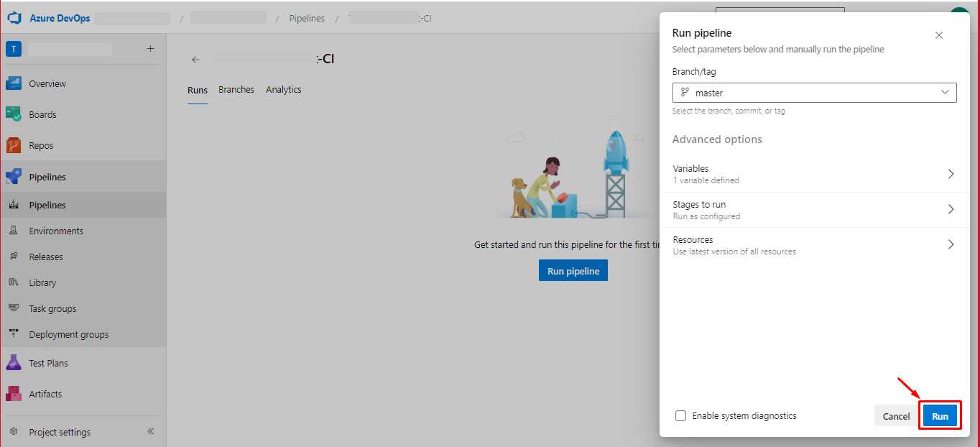Open the Repos sidebar icon
Viewport: 980px width, 447px height.
click(x=14, y=145)
